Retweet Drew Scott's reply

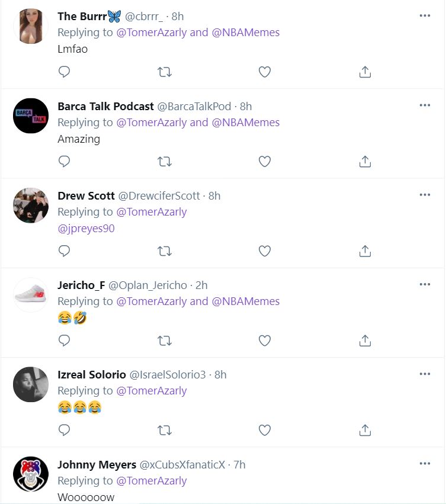pyautogui.click(x=165, y=251)
